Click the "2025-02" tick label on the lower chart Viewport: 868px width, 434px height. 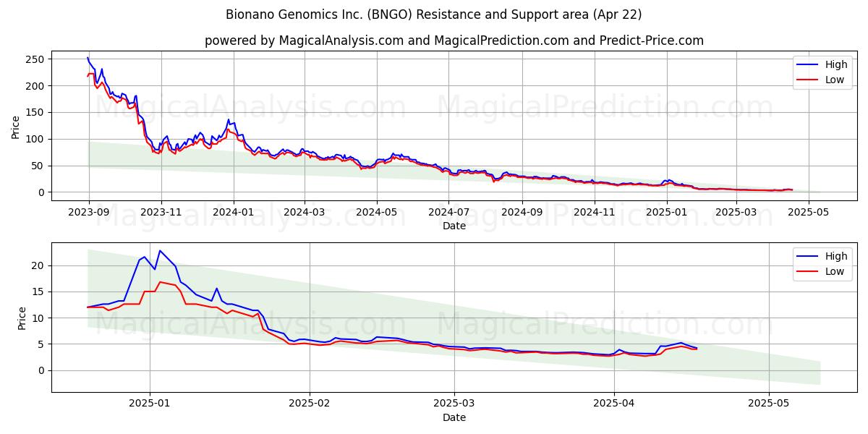point(310,404)
